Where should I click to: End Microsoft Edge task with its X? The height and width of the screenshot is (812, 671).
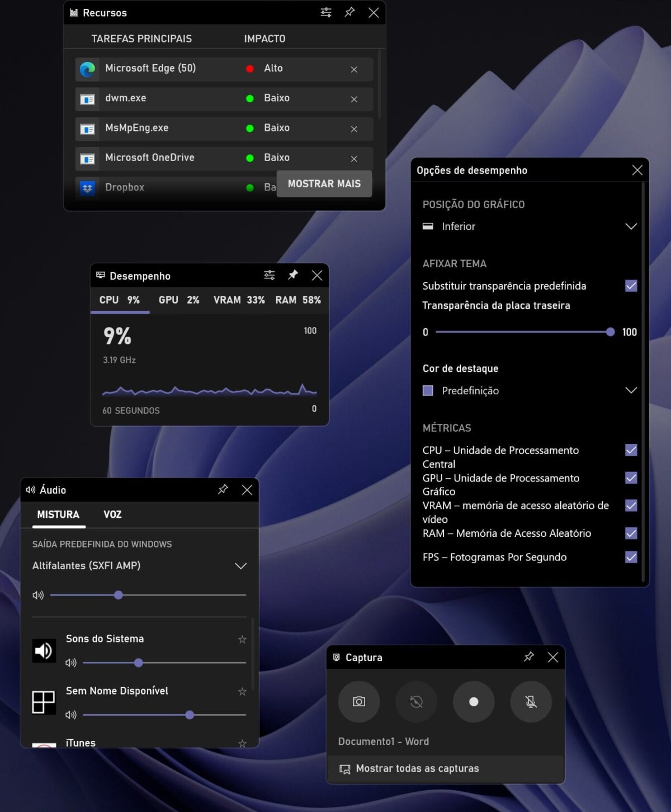(354, 69)
